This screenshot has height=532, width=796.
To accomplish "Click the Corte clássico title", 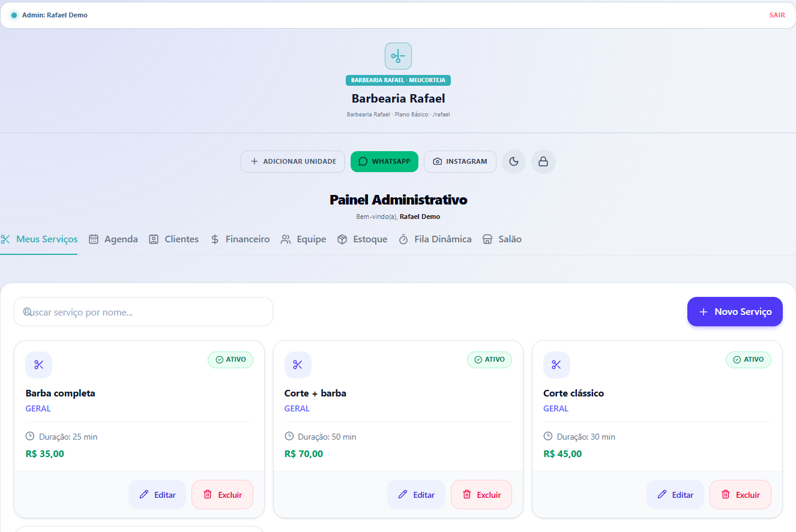I will coord(573,393).
